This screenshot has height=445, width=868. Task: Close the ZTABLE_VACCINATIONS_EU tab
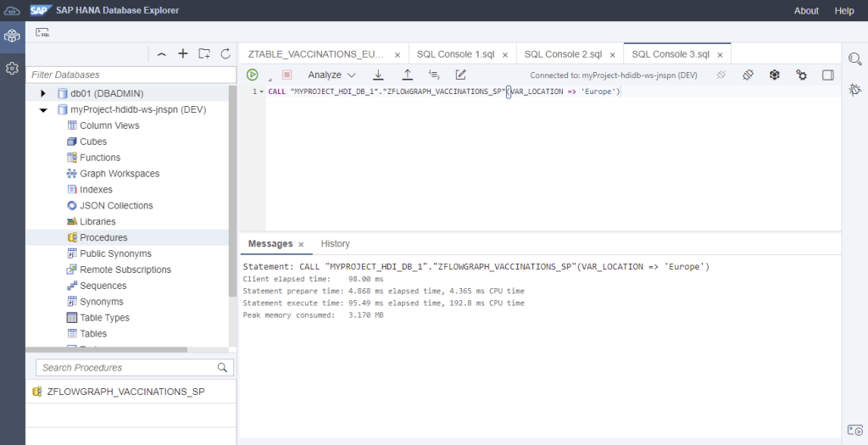coord(398,55)
